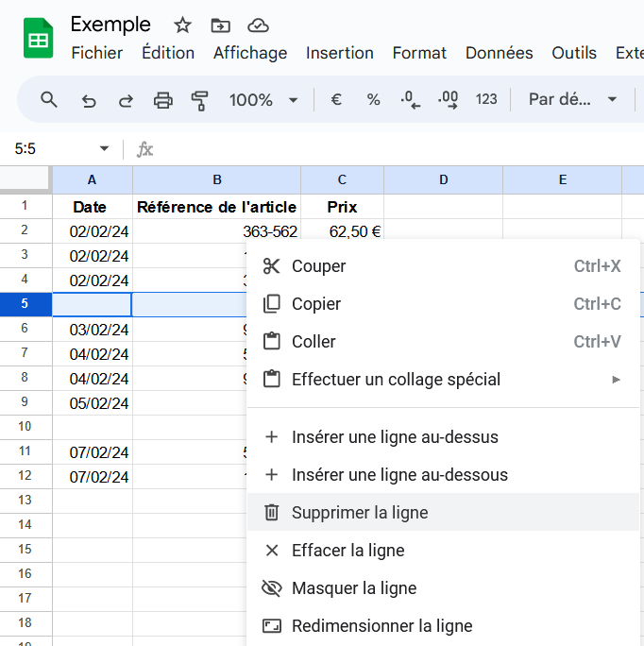The height and width of the screenshot is (646, 644).
Task: Click the plus icon for Insérer une ligne au-dessous
Action: coord(272,475)
